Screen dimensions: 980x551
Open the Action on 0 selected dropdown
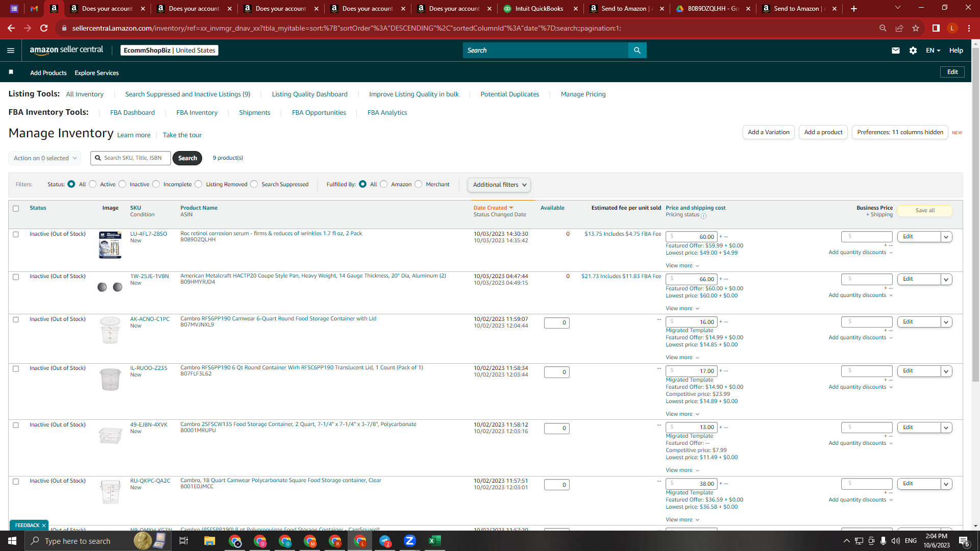(x=45, y=158)
